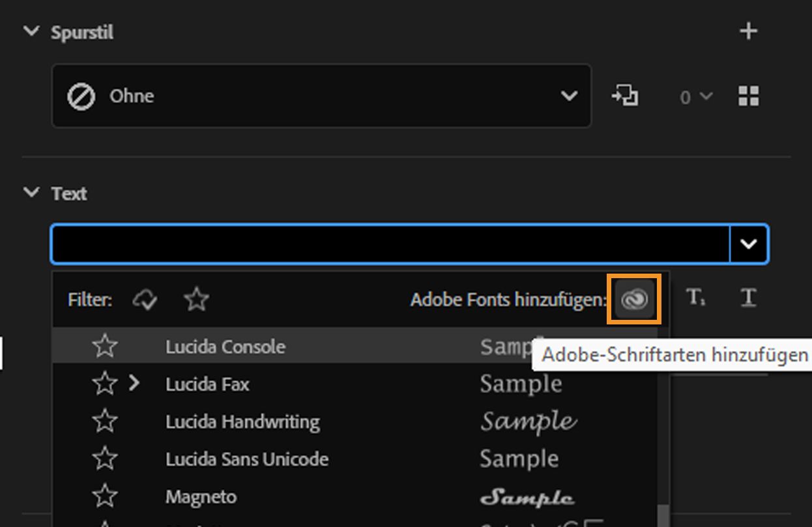The height and width of the screenshot is (527, 812).
Task: Toggle subscript text style icon
Action: (696, 298)
